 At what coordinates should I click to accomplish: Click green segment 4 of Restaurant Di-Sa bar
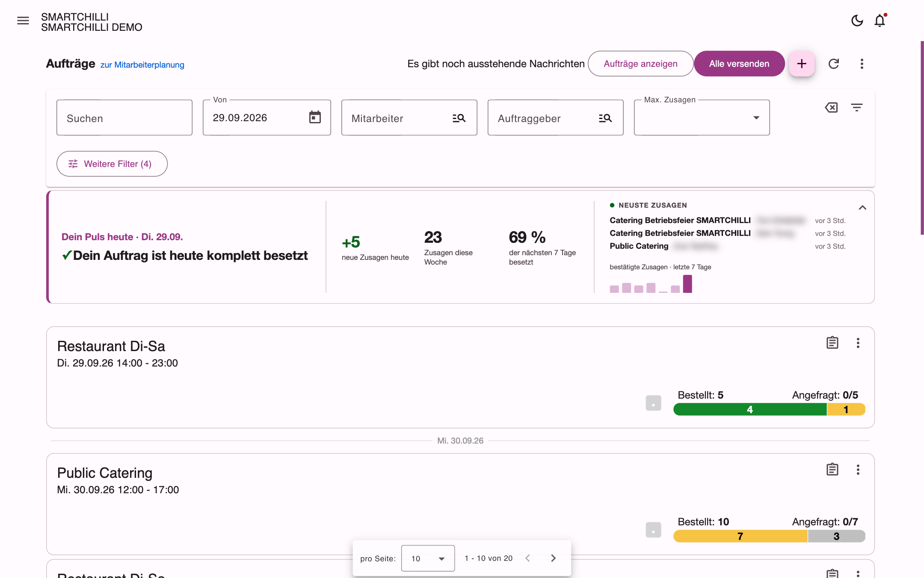click(x=750, y=409)
